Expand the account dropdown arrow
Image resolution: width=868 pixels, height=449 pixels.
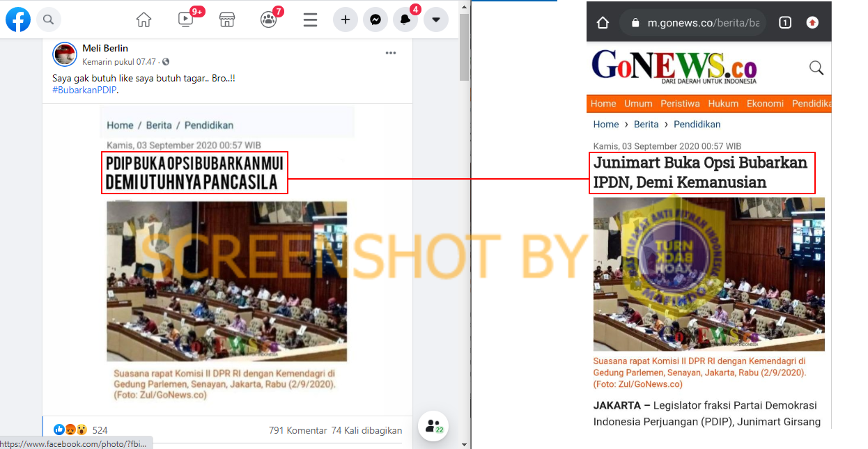pos(435,19)
